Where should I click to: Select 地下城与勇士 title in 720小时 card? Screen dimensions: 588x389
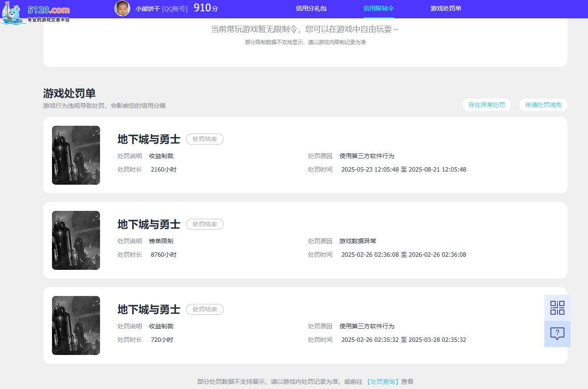[149, 310]
